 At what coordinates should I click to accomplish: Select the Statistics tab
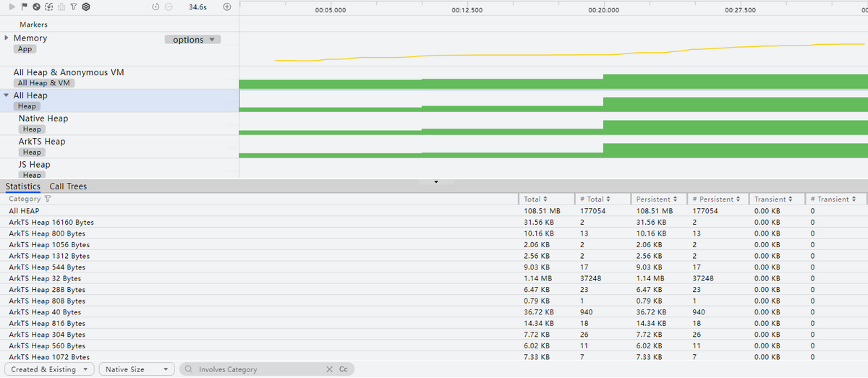tap(23, 186)
